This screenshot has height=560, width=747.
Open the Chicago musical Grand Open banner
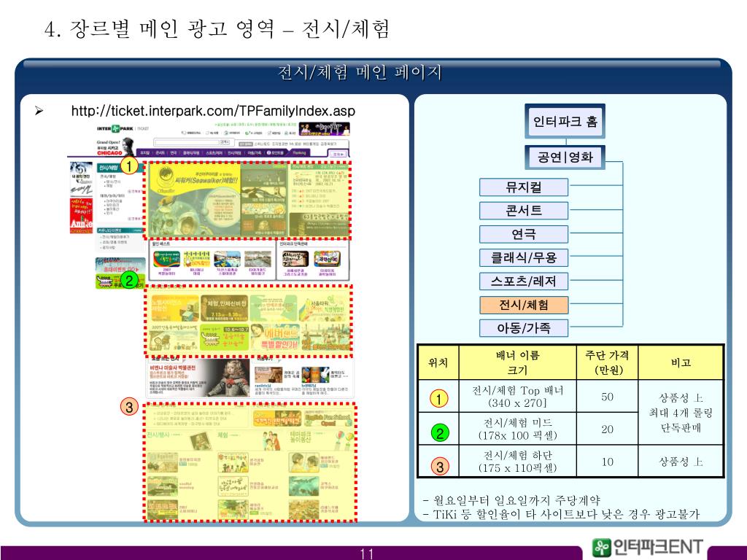pos(115,147)
